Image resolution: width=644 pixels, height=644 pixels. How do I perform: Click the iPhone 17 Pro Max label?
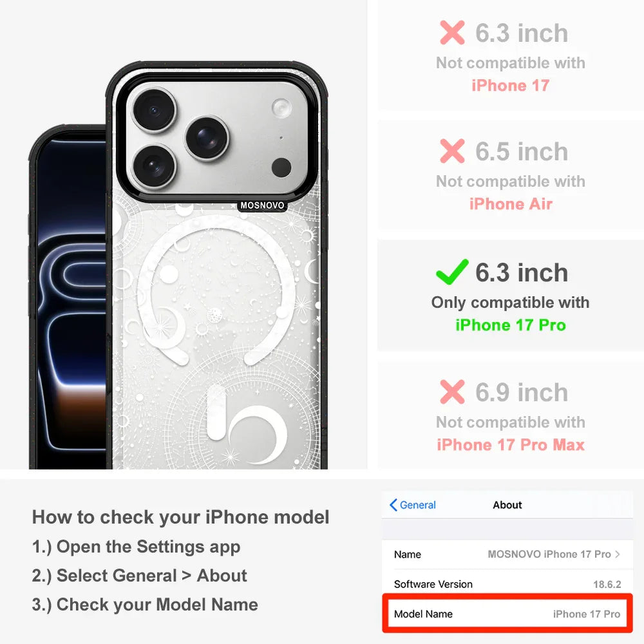pos(511,445)
